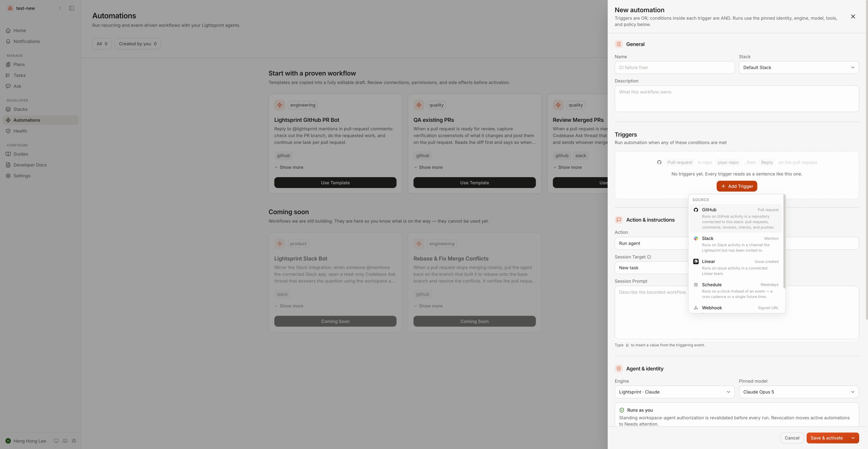The width and height of the screenshot is (868, 449).
Task: Click the github tag on QA existing PRs
Action: coord(422,156)
